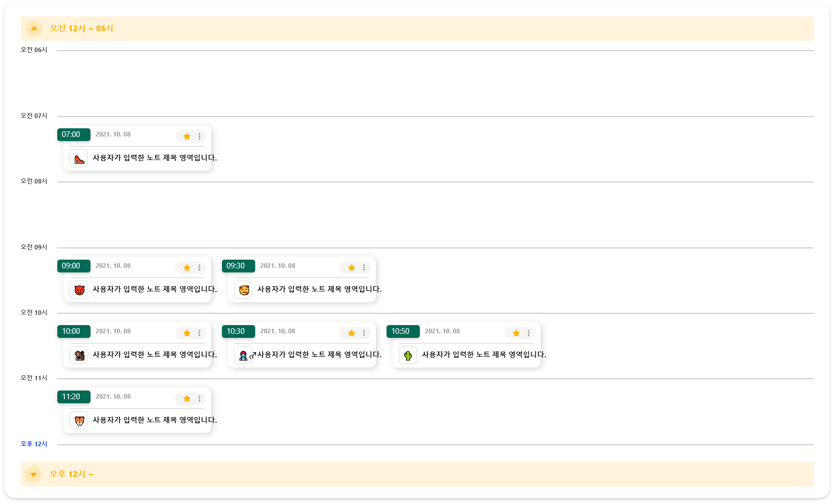Unstar the 10:50 note

coord(516,333)
